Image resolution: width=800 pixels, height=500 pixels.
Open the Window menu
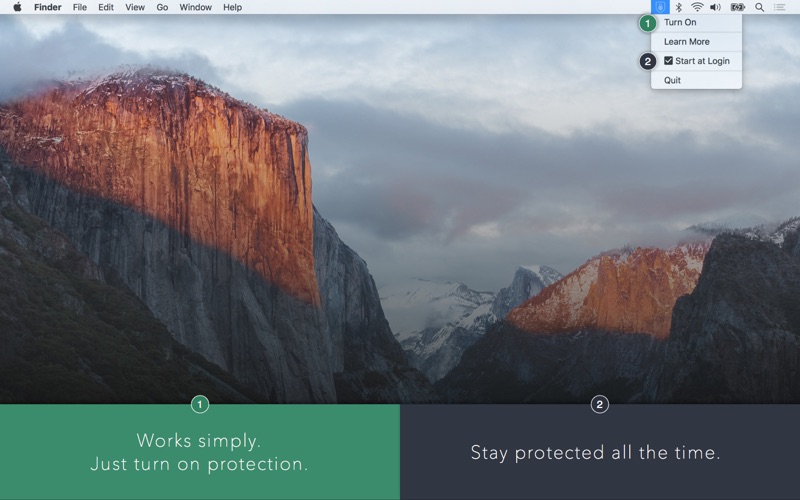195,7
